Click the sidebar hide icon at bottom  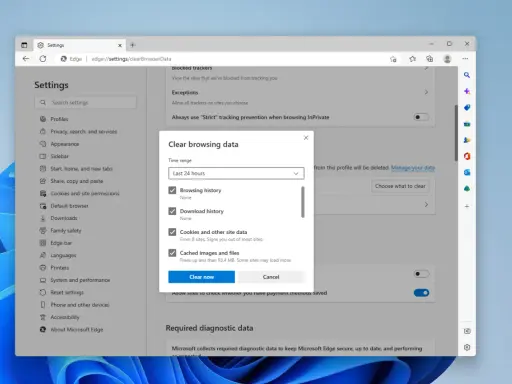point(467,331)
